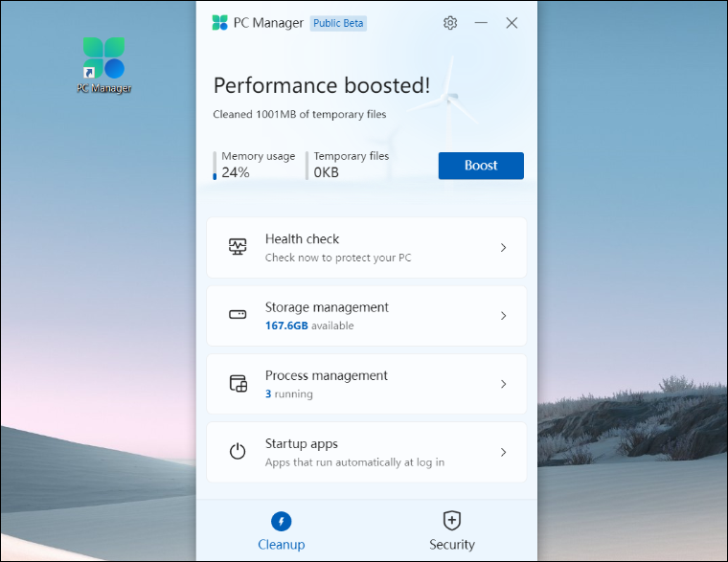Click the Health check monitor icon
The width and height of the screenshot is (728, 562).
click(238, 246)
